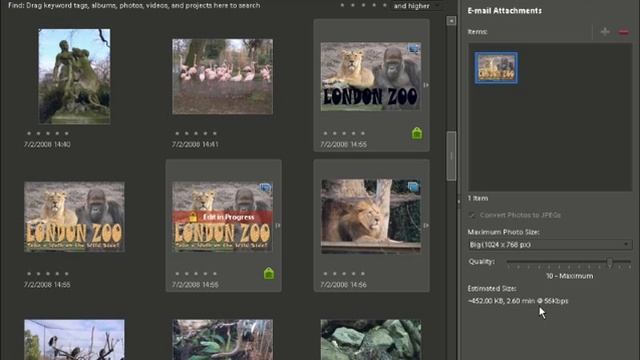Image resolution: width=640 pixels, height=360 pixels.
Task: Click the 'Edit in Progress' banner text
Action: [229, 217]
